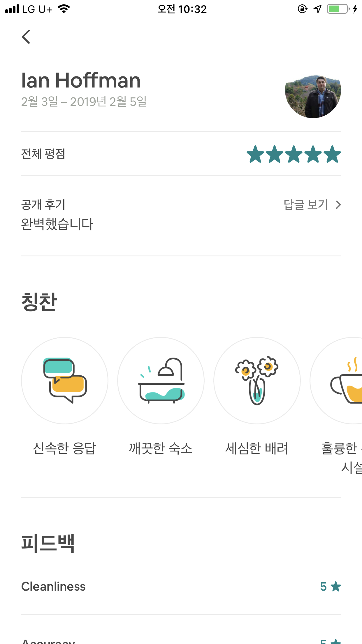Tap the coffee cup amenities icon

pos(347,380)
